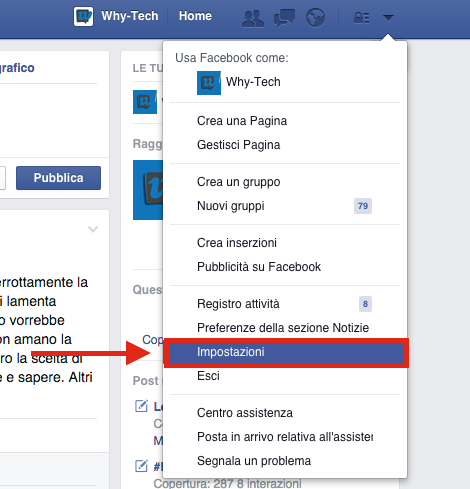The image size is (470, 489).
Task: Open friend requests icon in top bar
Action: (253, 18)
